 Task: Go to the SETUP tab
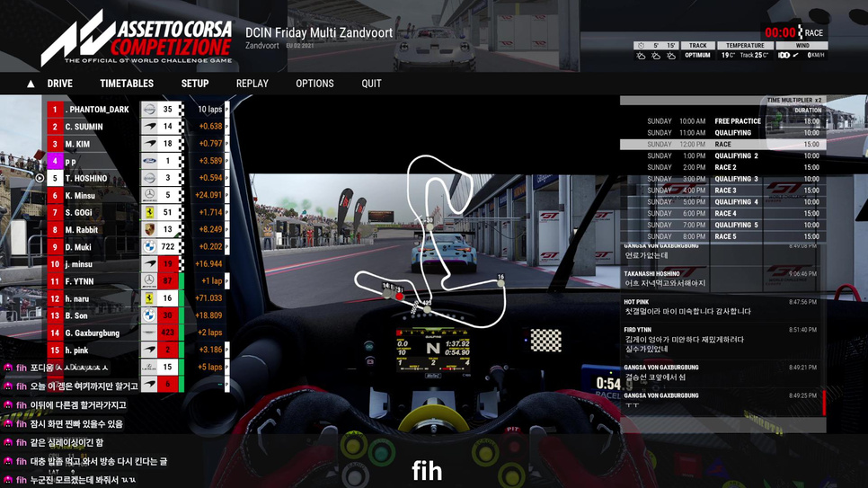[x=195, y=84]
